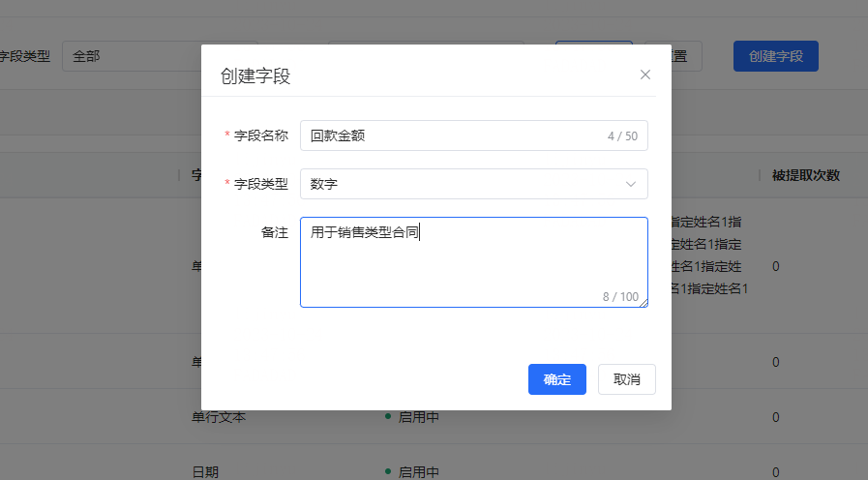This screenshot has height=480, width=868.
Task: Focus the 备注 textarea
Action: click(x=474, y=262)
